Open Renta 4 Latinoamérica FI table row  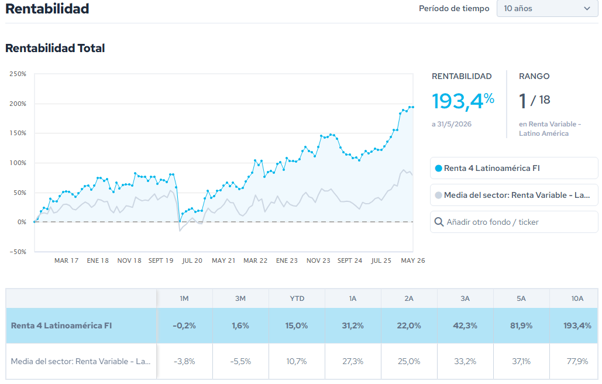tap(302, 326)
